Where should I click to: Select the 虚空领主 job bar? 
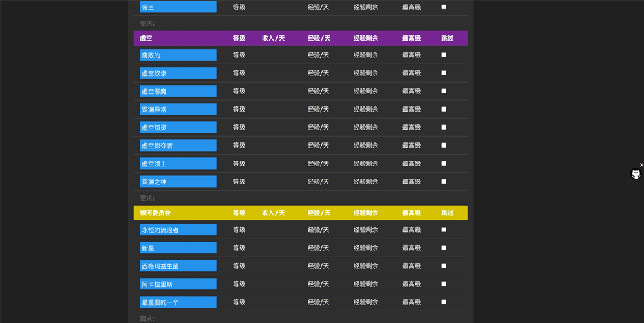click(x=178, y=164)
